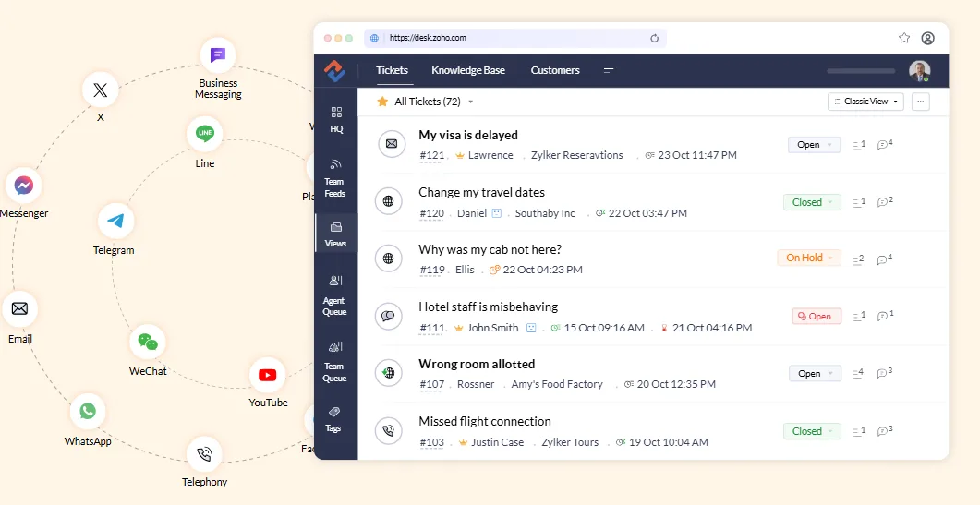980x505 pixels.
Task: Open the three-dots more options button
Action: pyautogui.click(x=921, y=102)
